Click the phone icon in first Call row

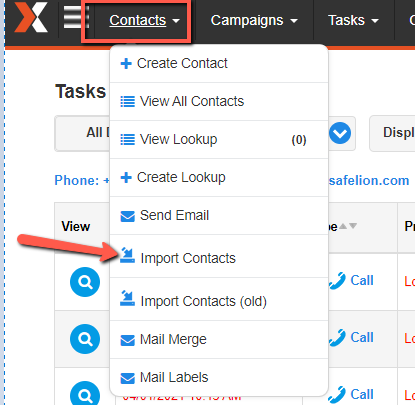(337, 281)
